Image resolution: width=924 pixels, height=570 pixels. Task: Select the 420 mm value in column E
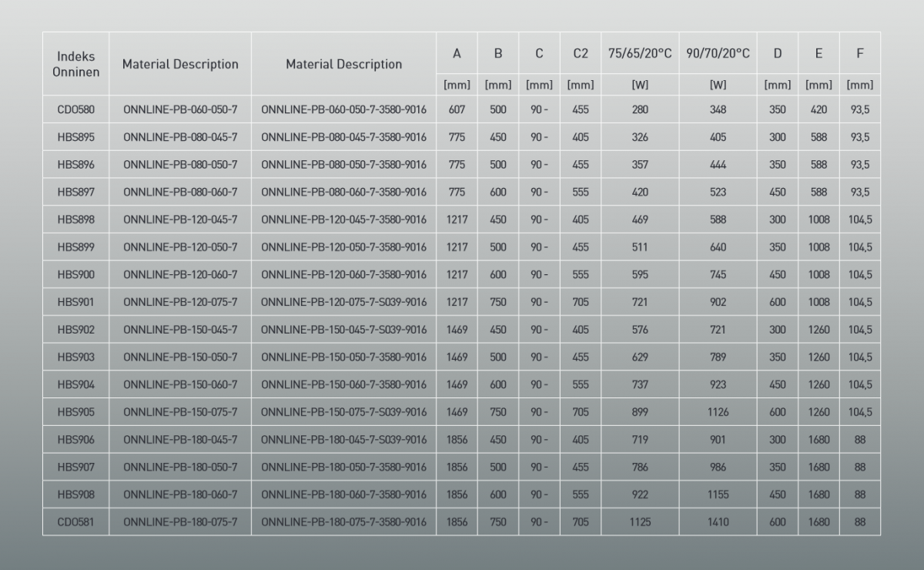(x=819, y=110)
